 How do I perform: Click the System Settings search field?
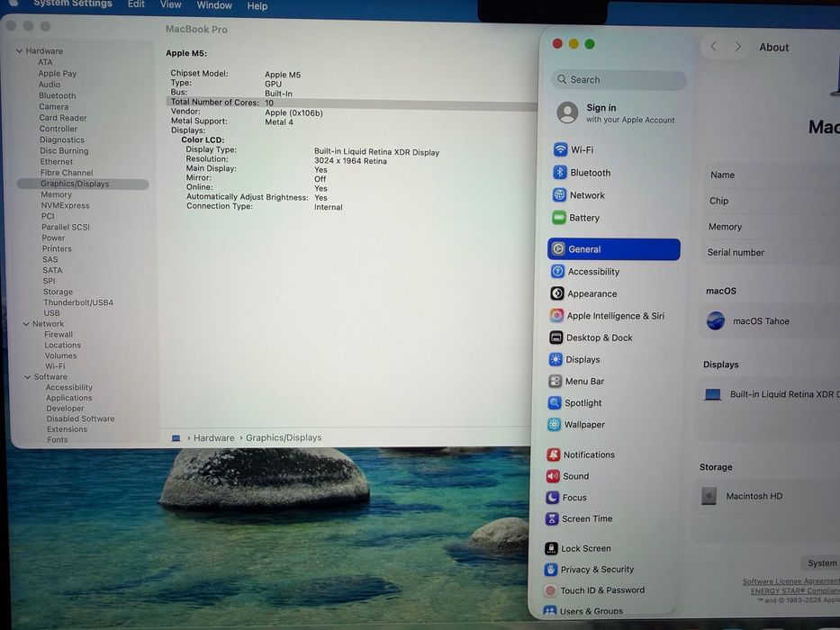tap(619, 79)
